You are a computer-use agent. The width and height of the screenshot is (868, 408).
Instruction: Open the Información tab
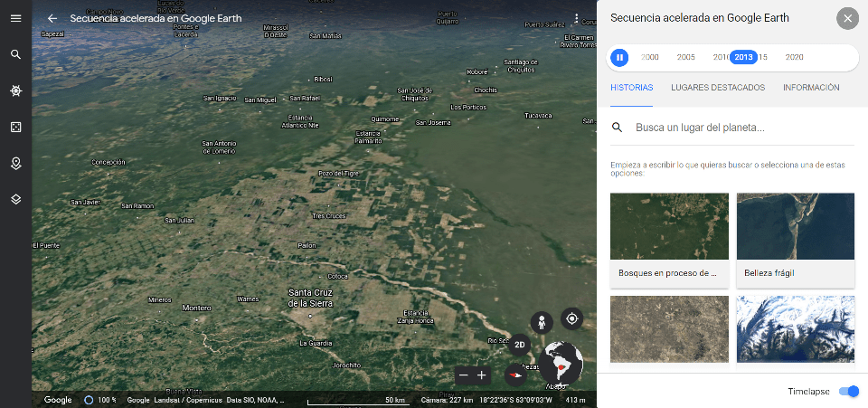click(811, 88)
